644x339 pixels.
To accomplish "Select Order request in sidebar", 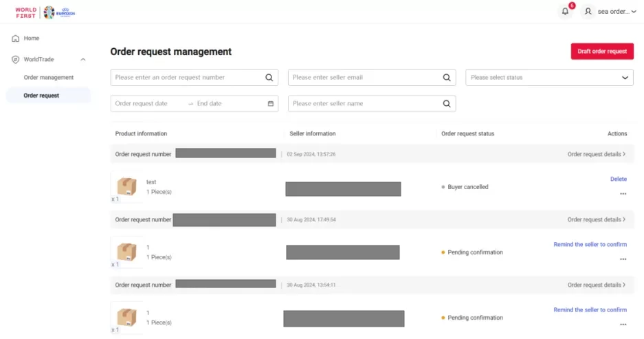I will tap(41, 96).
